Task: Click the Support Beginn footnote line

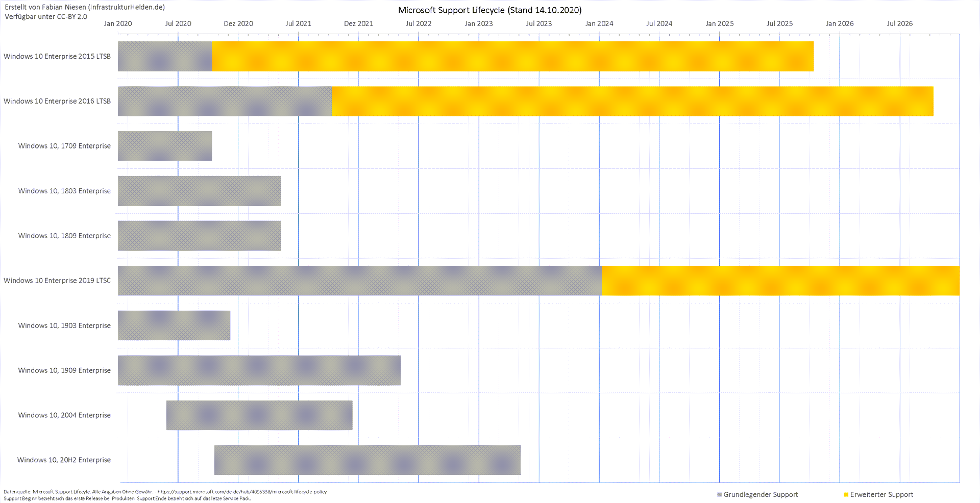Action: tap(127, 499)
